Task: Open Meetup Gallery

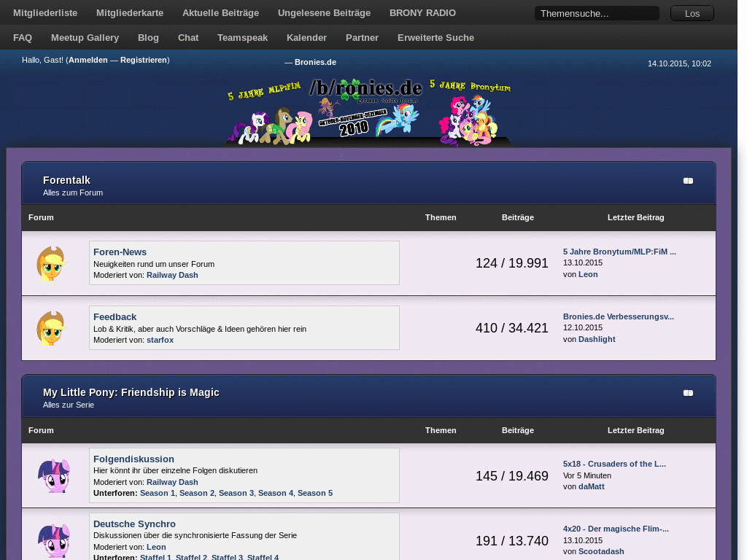Action: (x=85, y=38)
